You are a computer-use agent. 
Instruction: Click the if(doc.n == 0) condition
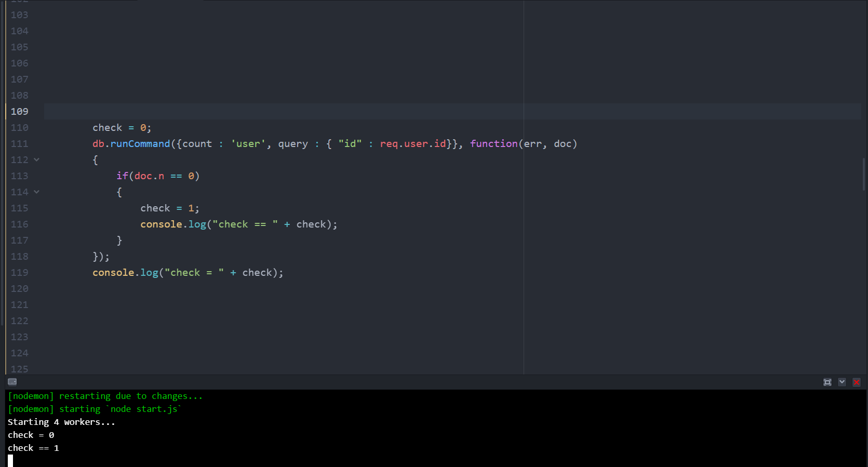pyautogui.click(x=158, y=176)
